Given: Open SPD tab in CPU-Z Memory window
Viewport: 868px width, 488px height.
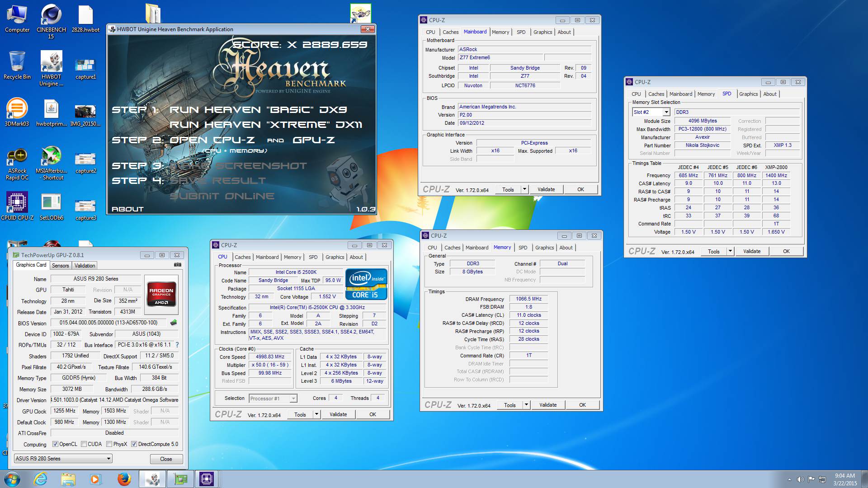Looking at the screenshot, I should pyautogui.click(x=523, y=248).
